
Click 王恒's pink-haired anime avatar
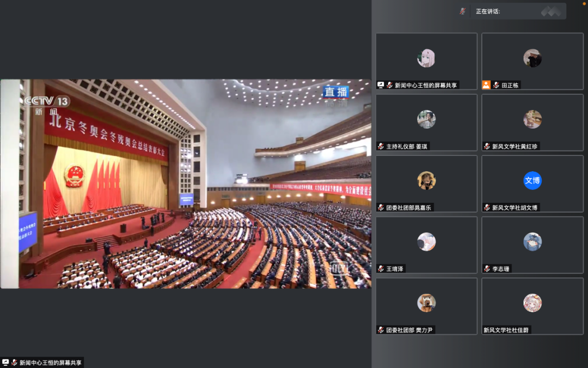426,58
